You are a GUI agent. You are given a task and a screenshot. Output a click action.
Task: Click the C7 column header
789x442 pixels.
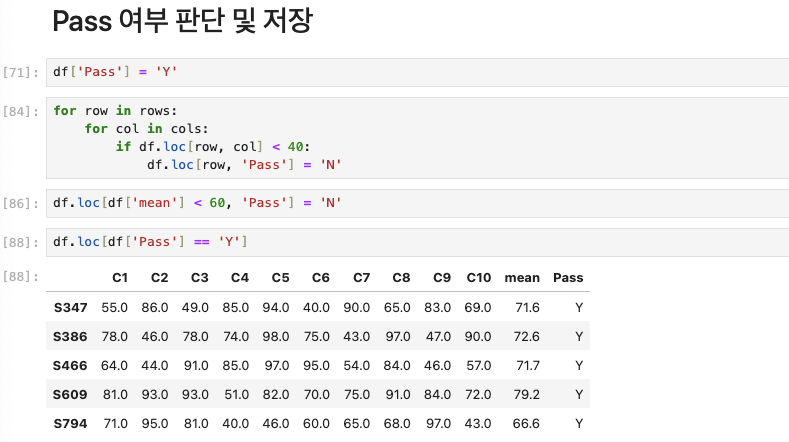(361, 278)
